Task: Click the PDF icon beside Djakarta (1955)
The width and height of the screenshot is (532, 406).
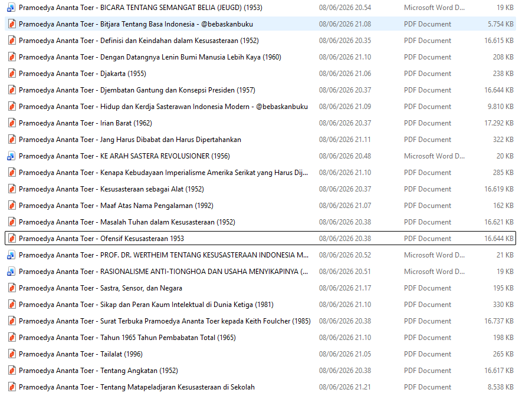Action: [12, 74]
